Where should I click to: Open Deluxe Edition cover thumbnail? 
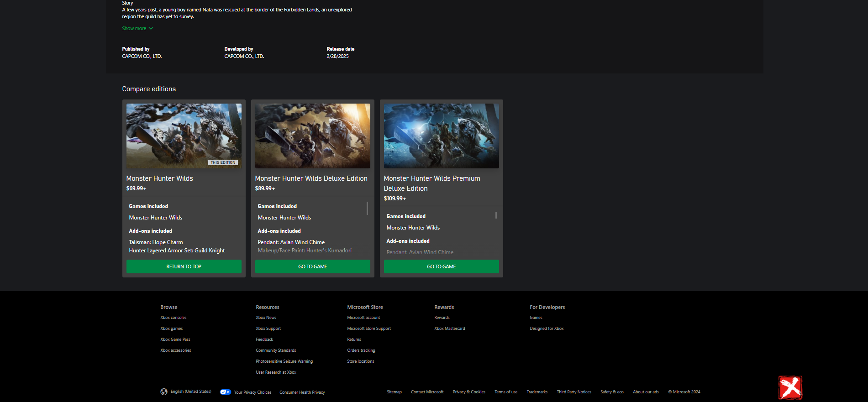click(x=313, y=136)
